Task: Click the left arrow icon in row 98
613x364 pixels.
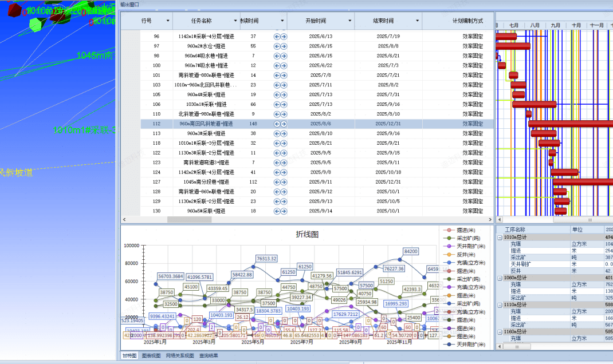Action: click(x=277, y=56)
